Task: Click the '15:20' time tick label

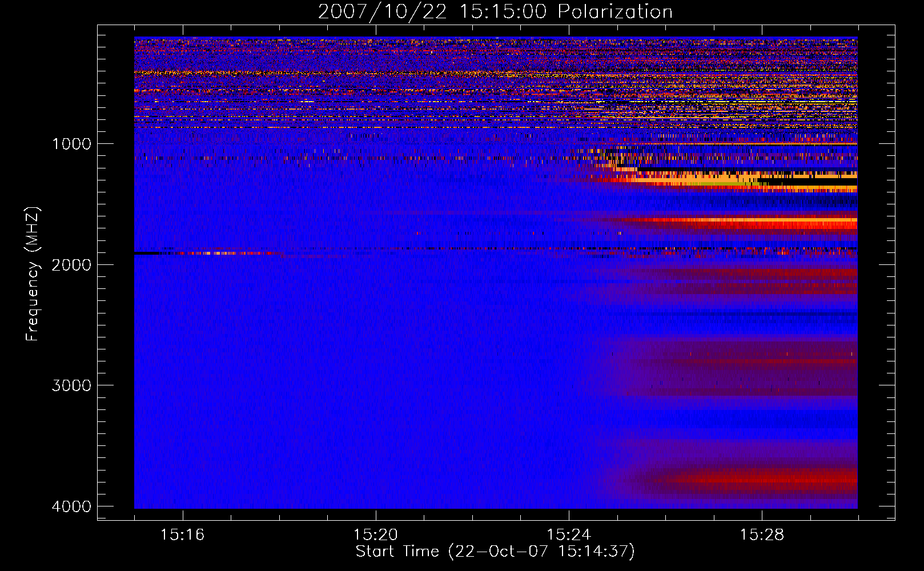Action: point(376,535)
